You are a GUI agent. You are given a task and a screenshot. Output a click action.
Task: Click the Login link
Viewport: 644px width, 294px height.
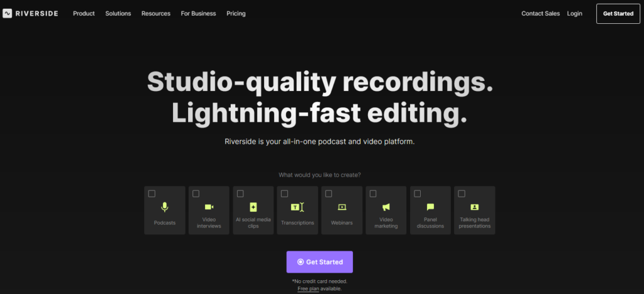(x=575, y=14)
